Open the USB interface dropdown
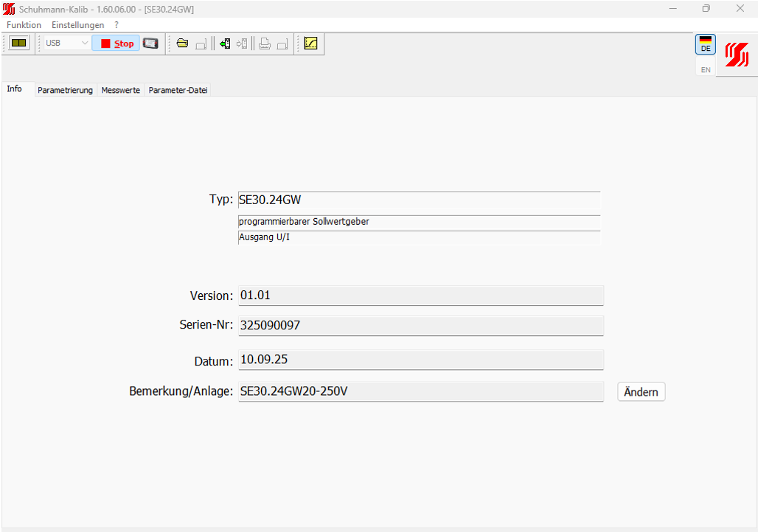Viewport: 758px width, 532px height. click(x=66, y=43)
